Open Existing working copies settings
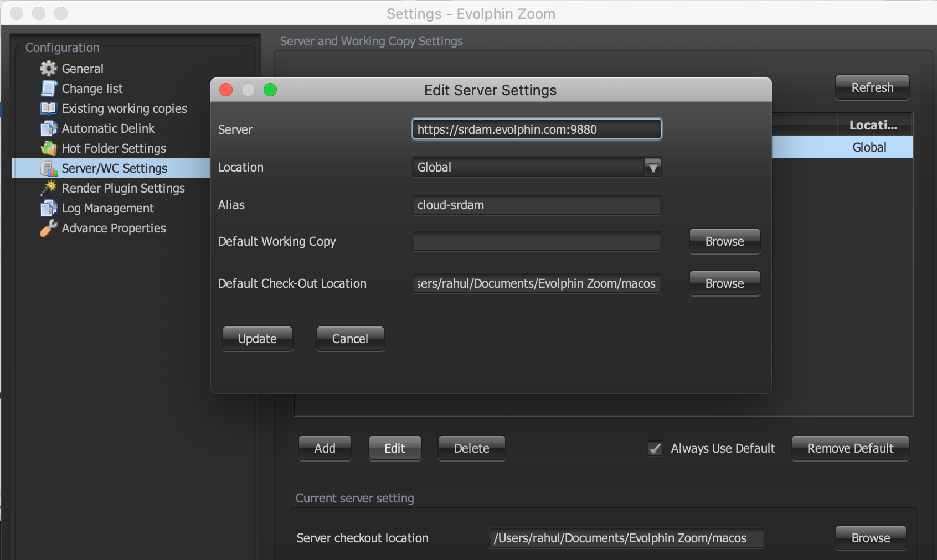 coord(124,108)
